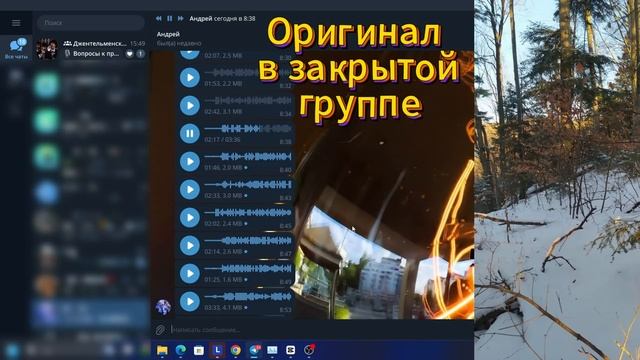Click the waveform of the 01:46 voice message
The image size is (640, 360).
coord(248,157)
